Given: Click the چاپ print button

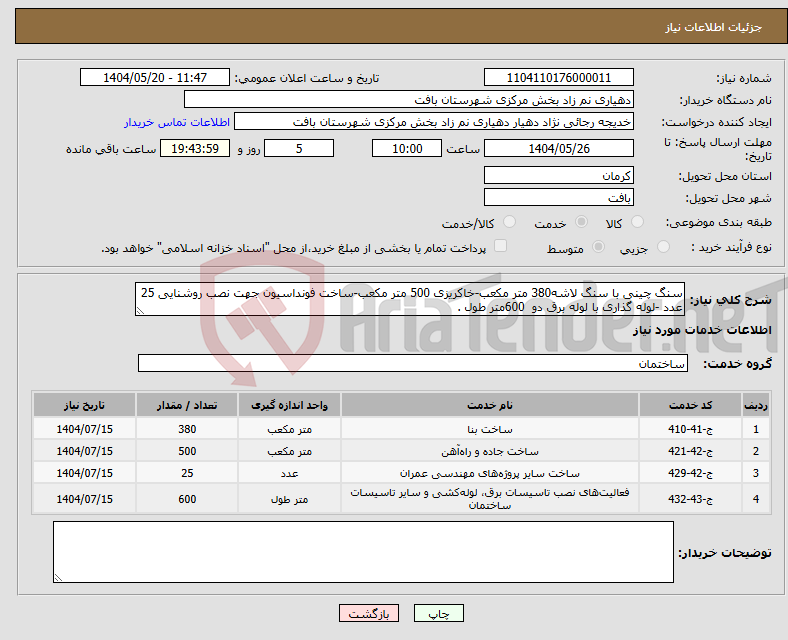Looking at the screenshot, I should click(439, 613).
